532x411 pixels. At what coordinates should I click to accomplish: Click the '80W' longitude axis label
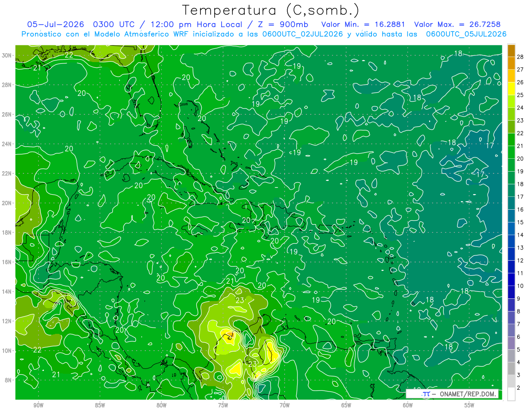[x=161, y=405]
